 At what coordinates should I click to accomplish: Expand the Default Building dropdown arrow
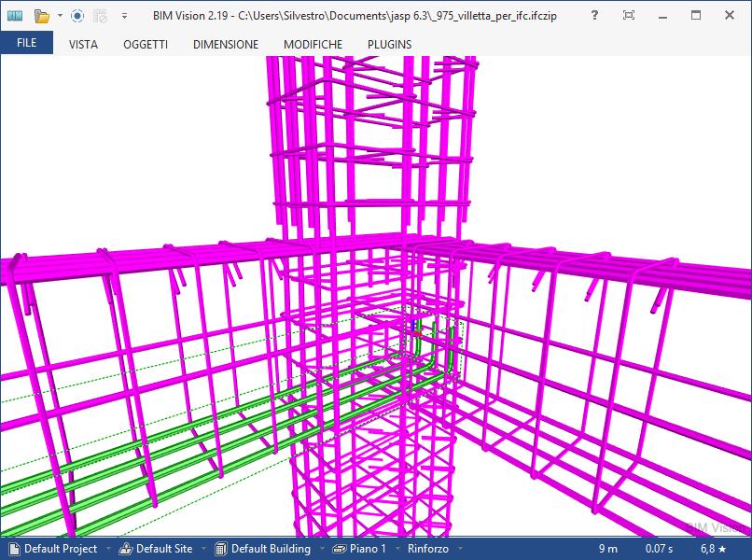(x=322, y=549)
